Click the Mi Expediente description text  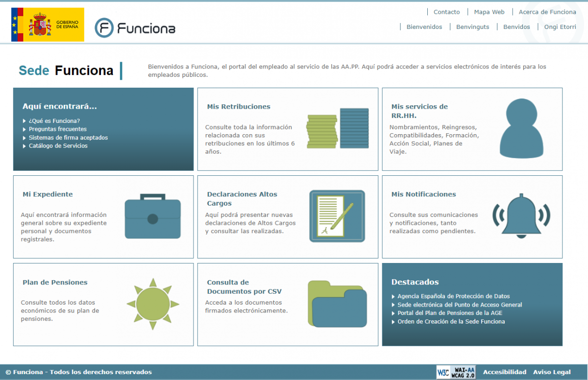[64, 227]
